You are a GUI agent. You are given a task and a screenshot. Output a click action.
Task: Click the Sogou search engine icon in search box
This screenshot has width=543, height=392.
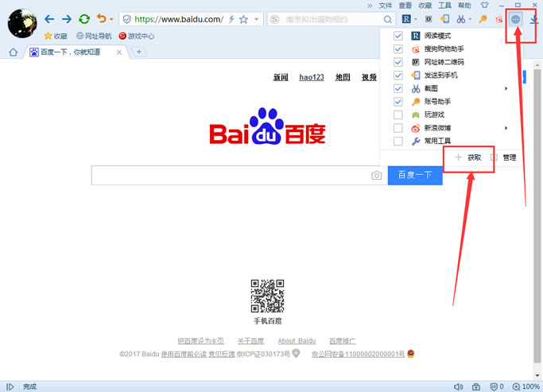click(274, 19)
